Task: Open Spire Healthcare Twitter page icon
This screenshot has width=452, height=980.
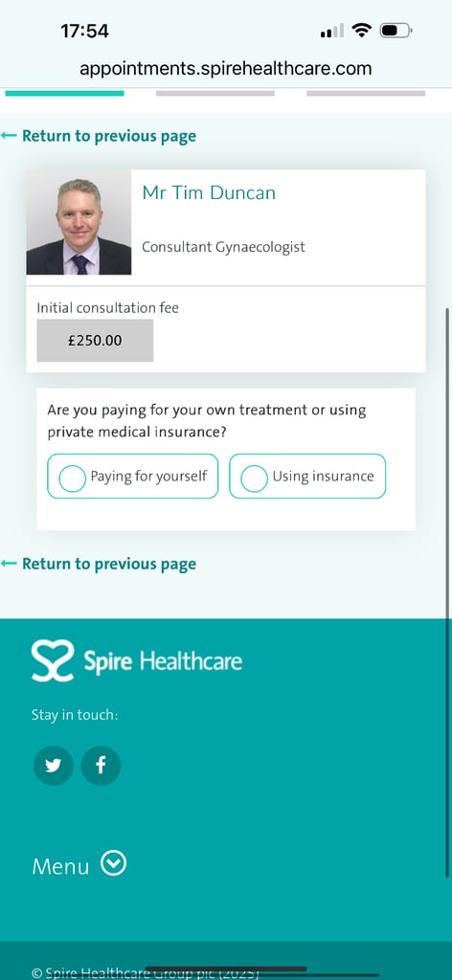Action: point(53,766)
